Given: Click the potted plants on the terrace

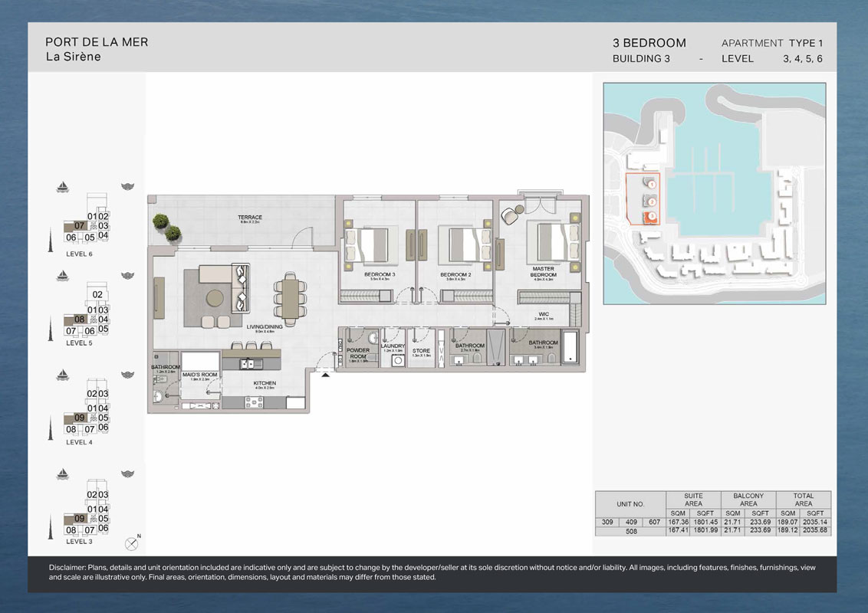Looking at the screenshot, I should 166,227.
